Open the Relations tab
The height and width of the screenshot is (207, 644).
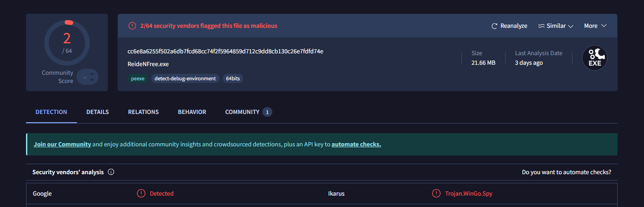[143, 112]
